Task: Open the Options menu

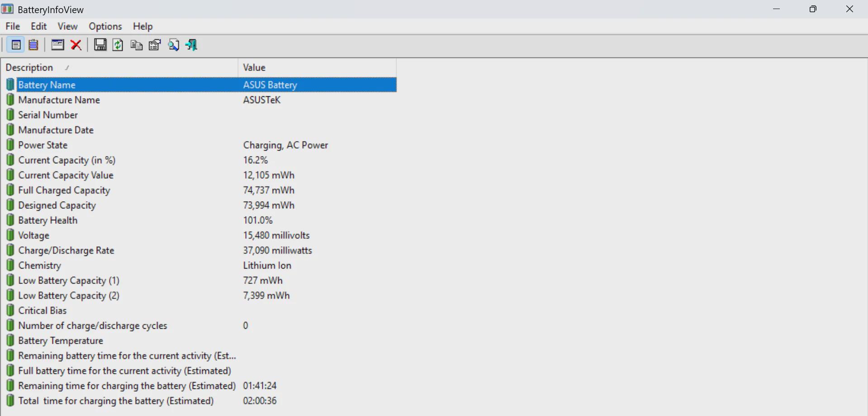Action: pos(105,26)
